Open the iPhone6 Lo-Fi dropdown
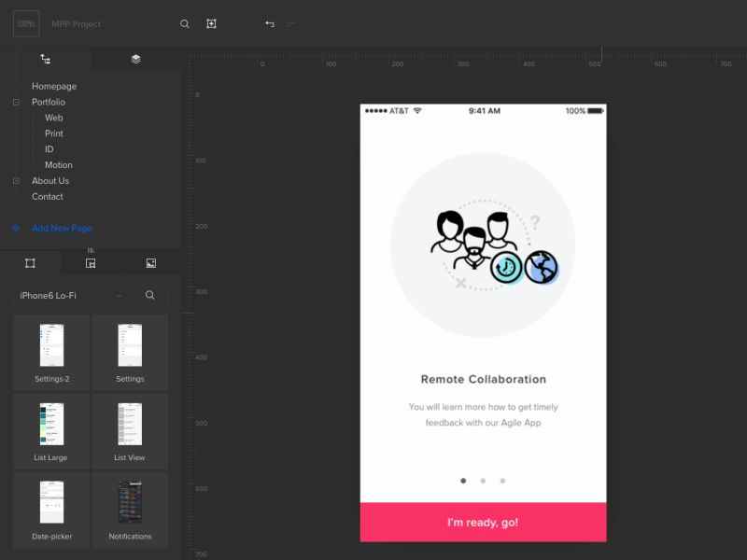Viewport: 747px width, 560px height. coord(70,294)
